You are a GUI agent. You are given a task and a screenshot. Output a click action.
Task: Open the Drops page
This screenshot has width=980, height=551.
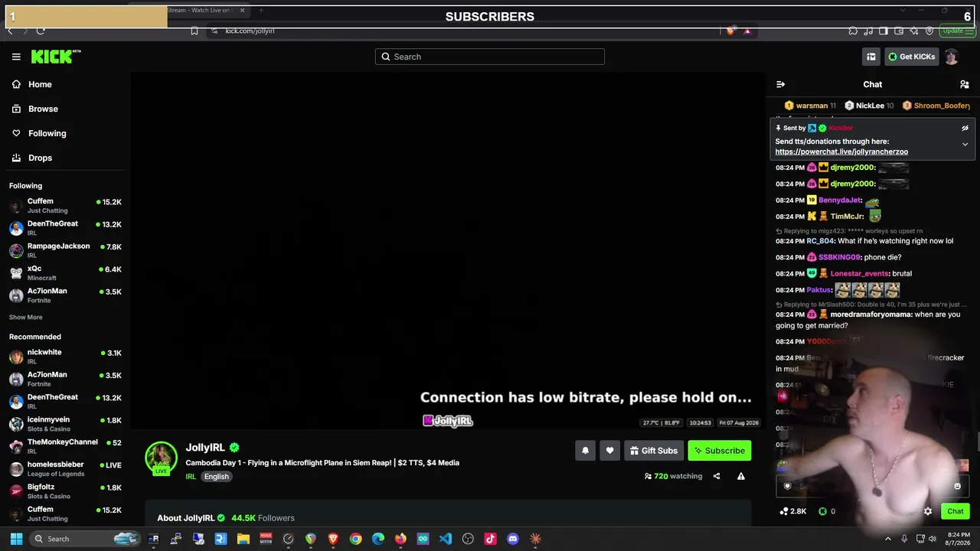coord(32,158)
